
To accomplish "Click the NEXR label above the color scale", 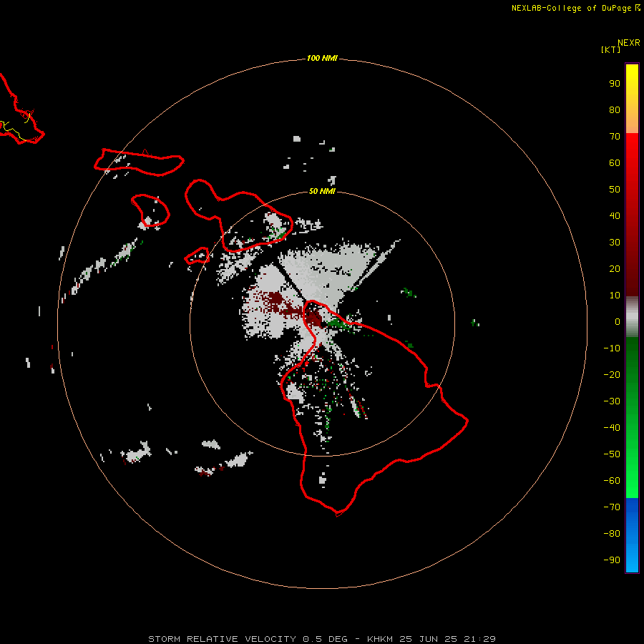I will (629, 43).
